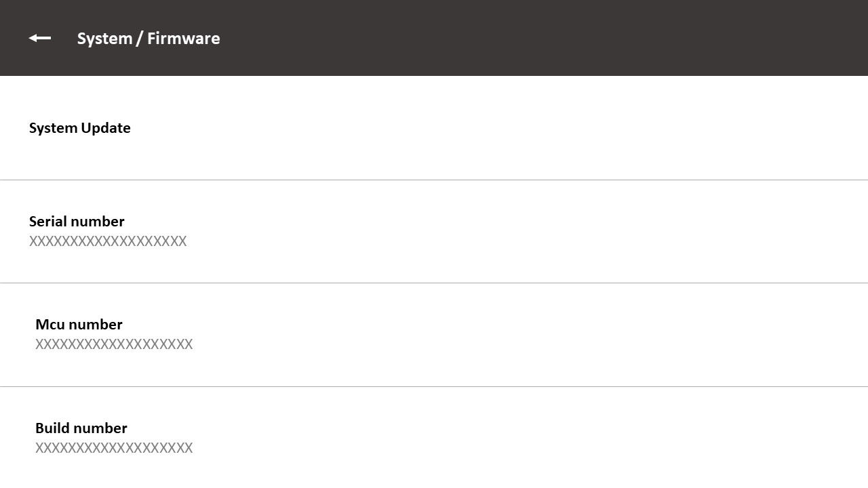This screenshot has width=868, height=488.
Task: Click the value under Mcu number
Action: click(114, 344)
